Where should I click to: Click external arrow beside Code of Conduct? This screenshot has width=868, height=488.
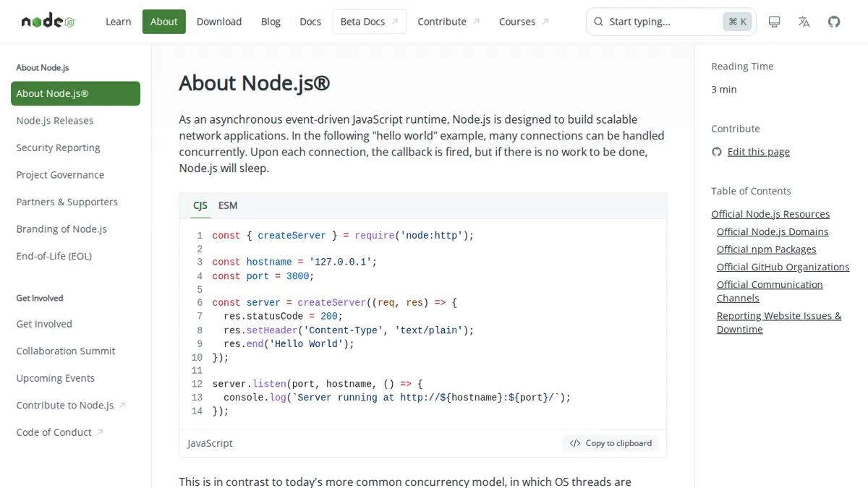click(100, 432)
